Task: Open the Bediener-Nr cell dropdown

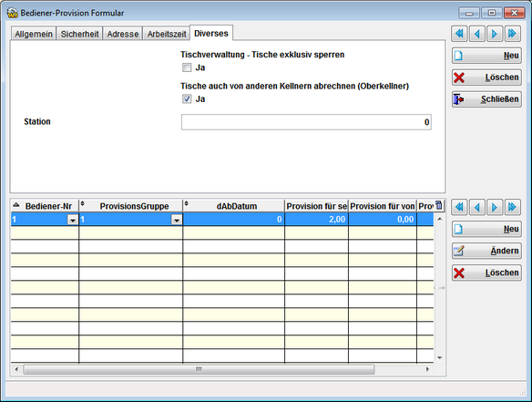Action: click(x=72, y=220)
